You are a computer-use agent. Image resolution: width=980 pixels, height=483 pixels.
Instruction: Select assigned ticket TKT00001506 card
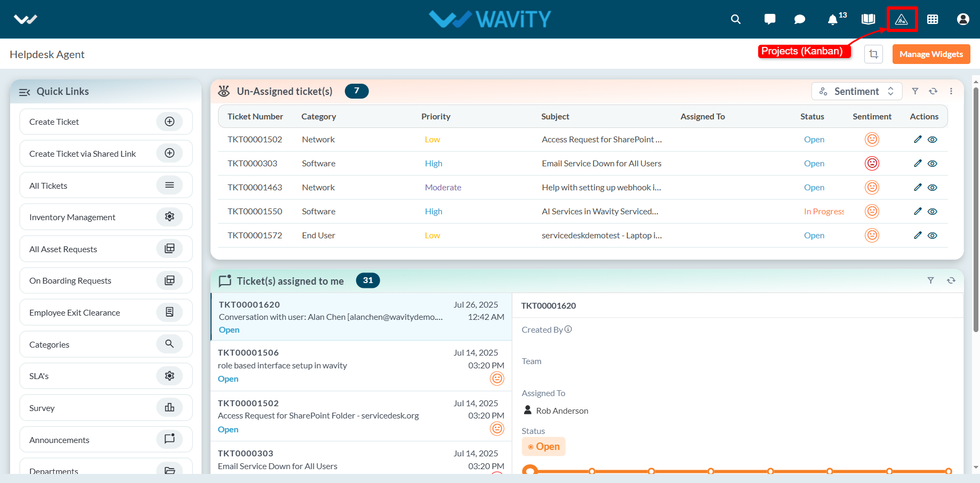click(362, 366)
